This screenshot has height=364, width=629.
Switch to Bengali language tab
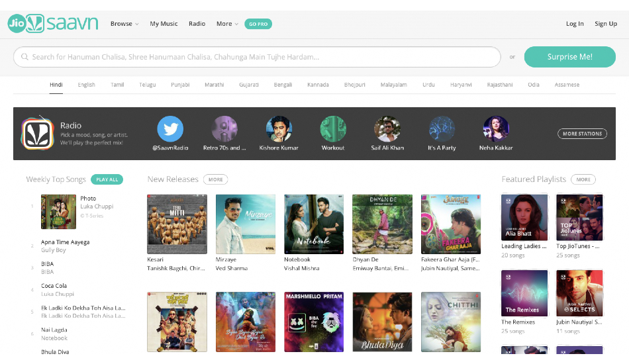pyautogui.click(x=283, y=85)
